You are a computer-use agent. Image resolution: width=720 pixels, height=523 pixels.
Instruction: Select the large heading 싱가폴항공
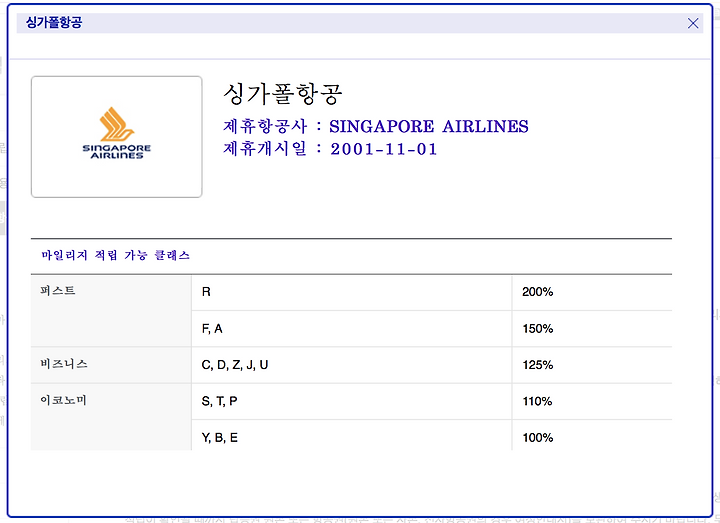coord(282,94)
